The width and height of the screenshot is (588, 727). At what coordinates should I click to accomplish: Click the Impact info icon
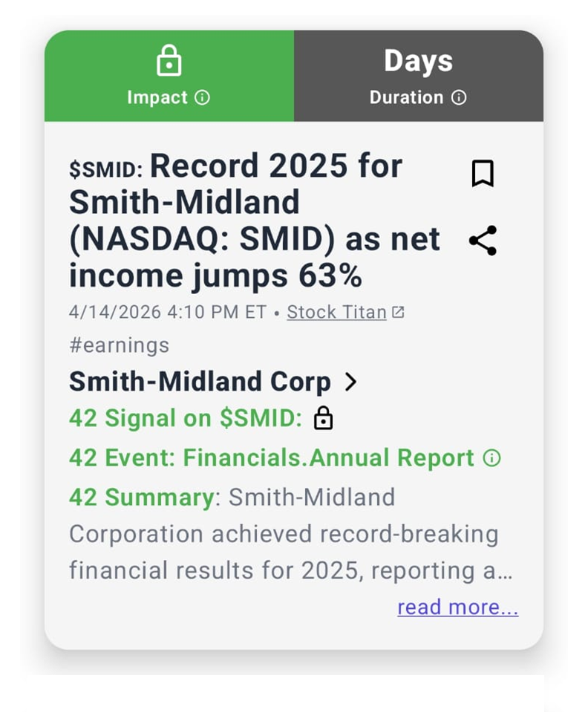(202, 97)
